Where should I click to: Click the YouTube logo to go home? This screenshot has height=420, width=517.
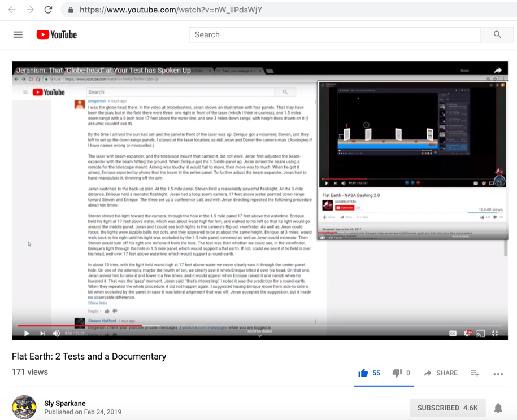pos(57,34)
